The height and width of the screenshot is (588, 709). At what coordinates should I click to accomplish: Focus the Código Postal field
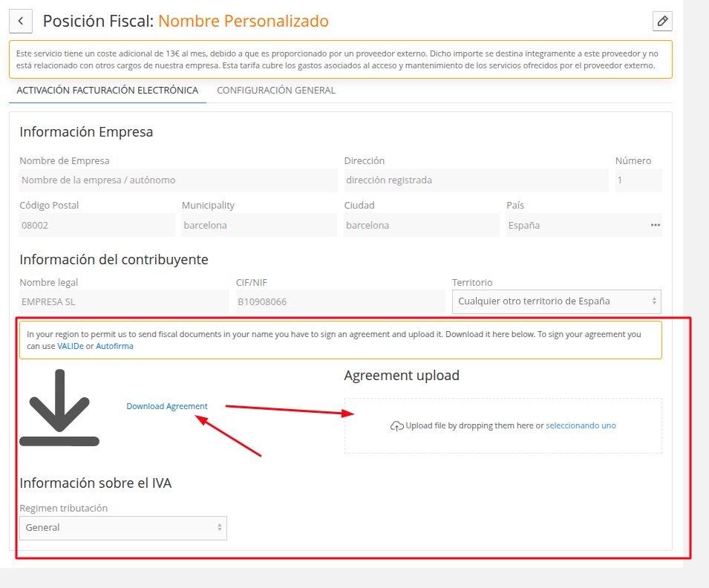(x=97, y=225)
